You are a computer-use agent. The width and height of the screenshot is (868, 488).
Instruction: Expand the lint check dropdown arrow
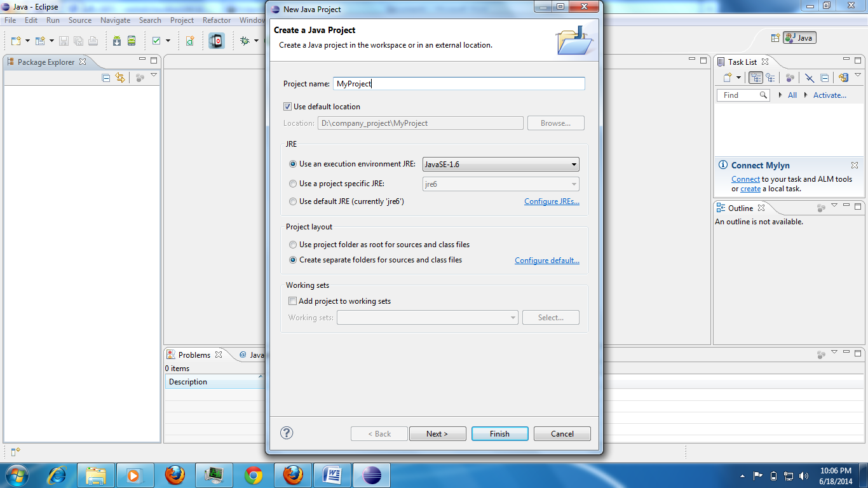click(x=168, y=41)
